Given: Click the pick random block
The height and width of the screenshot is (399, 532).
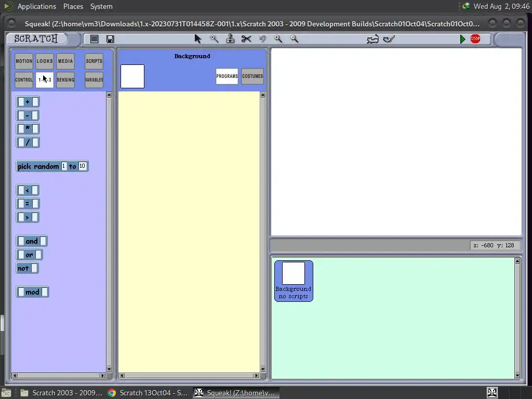Looking at the screenshot, I should pos(52,166).
